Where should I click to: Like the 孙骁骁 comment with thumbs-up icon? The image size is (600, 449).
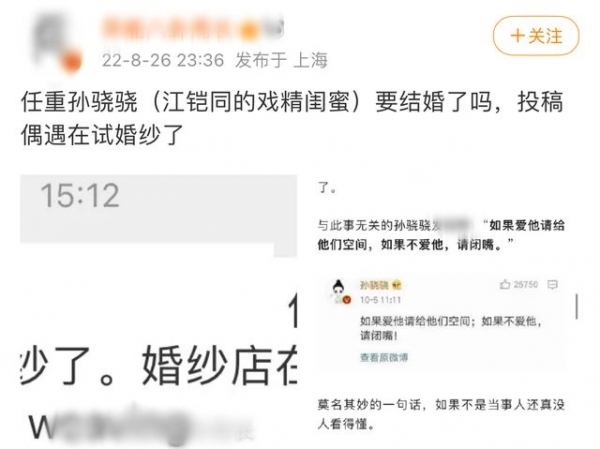(x=505, y=284)
